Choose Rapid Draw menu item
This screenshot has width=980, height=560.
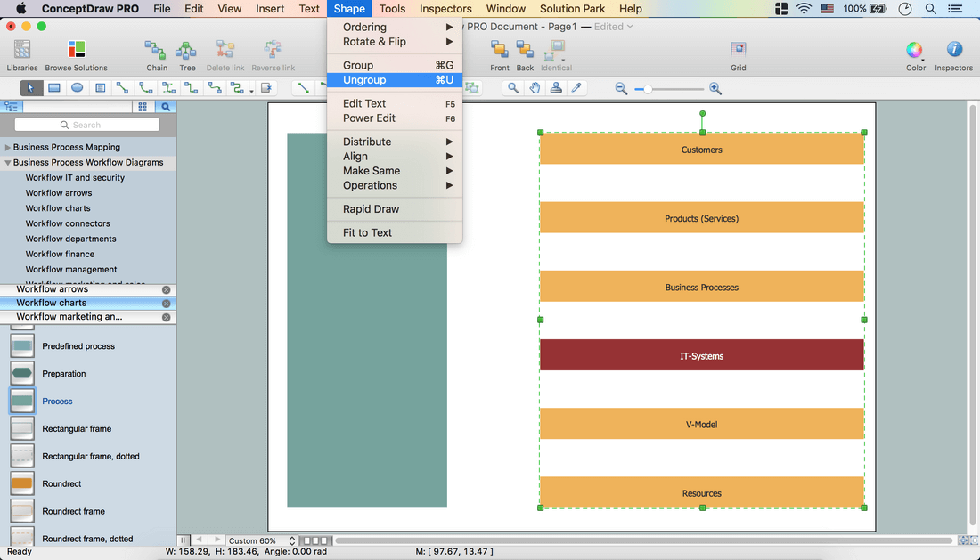(x=395, y=209)
